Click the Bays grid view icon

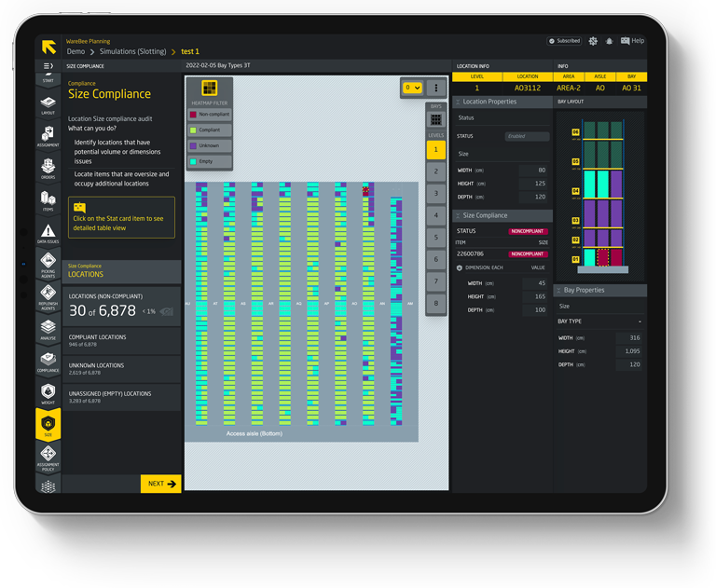[x=436, y=119]
